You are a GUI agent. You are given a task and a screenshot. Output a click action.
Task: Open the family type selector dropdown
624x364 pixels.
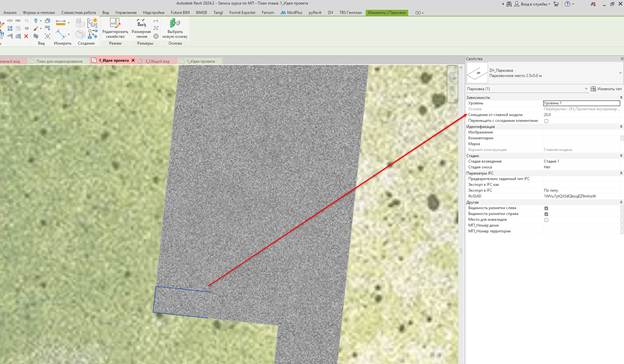620,73
